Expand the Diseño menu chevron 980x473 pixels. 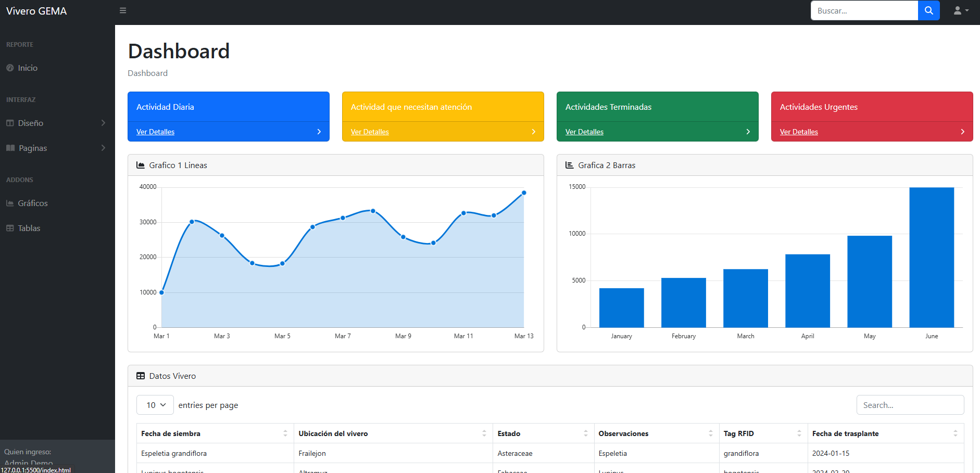(x=103, y=123)
